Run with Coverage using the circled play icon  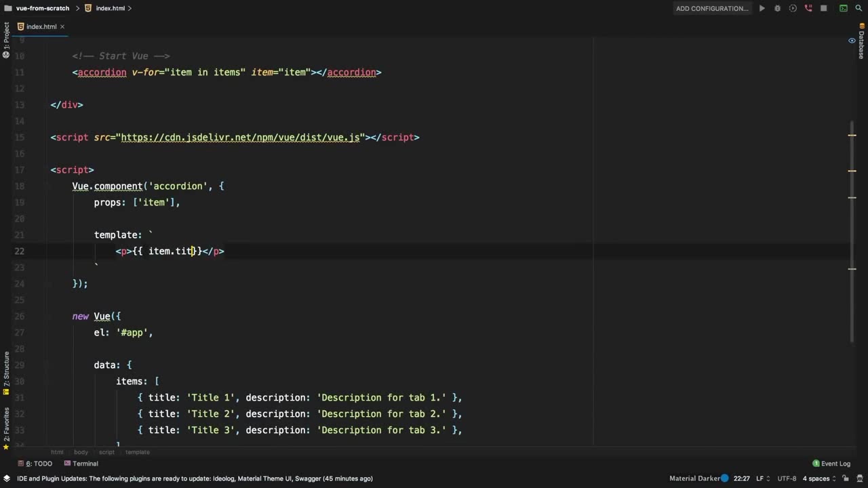[793, 8]
